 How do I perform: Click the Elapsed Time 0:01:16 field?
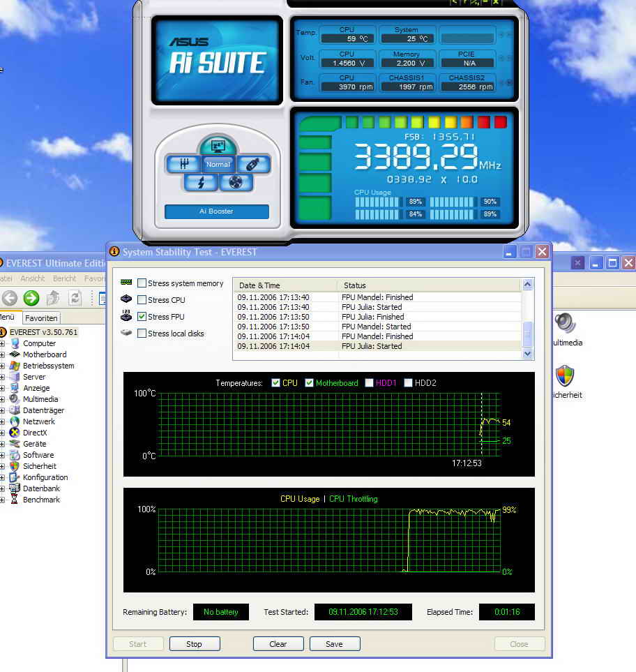click(507, 612)
